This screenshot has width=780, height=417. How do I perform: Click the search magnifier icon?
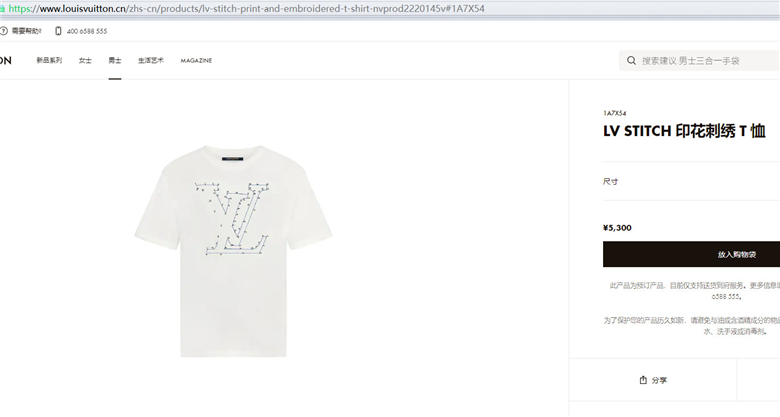631,61
